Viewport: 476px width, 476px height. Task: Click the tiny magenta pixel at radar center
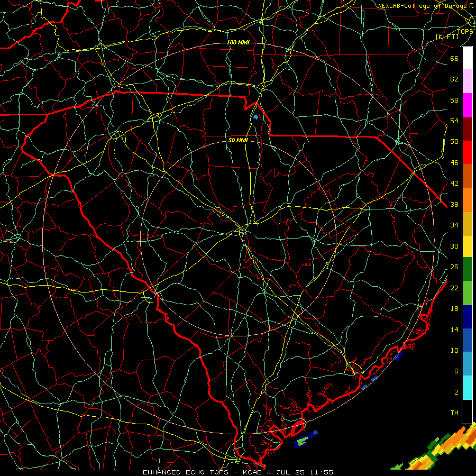pos(244,241)
